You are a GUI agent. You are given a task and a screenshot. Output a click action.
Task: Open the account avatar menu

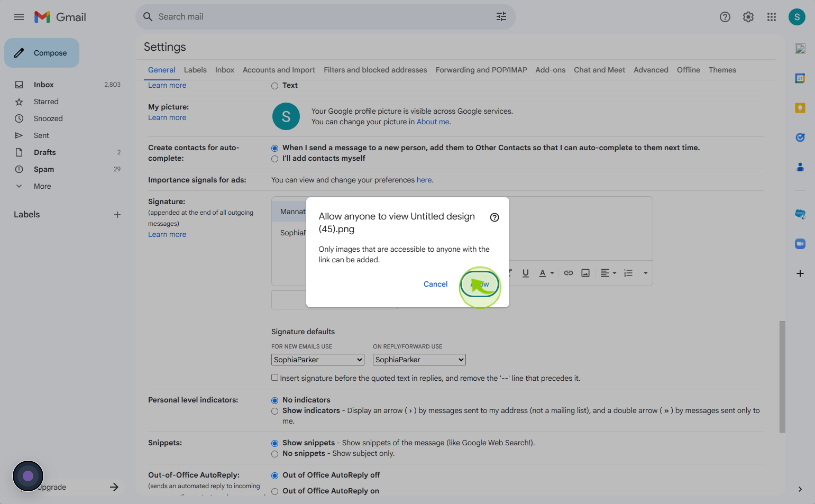(x=797, y=17)
